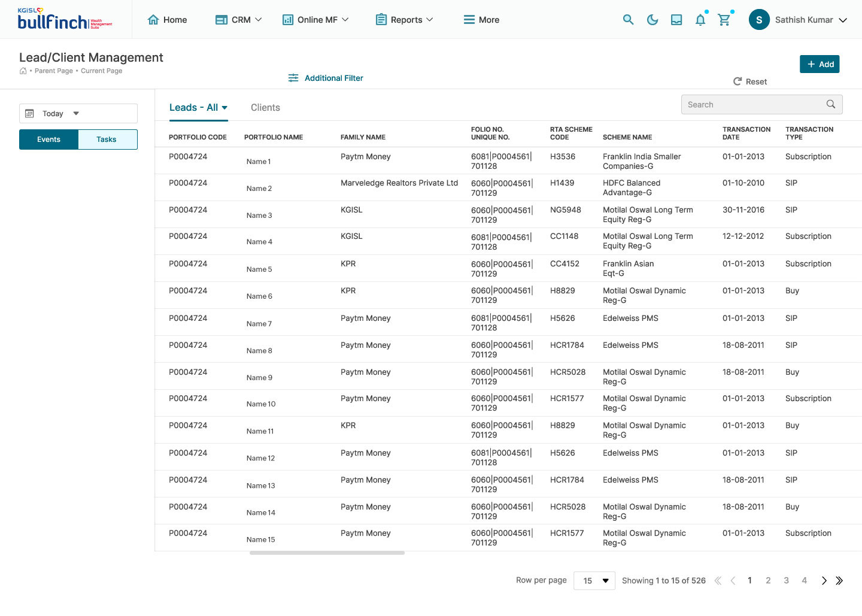Open the notifications bell
Screen dimensions: 862x616
[700, 20]
